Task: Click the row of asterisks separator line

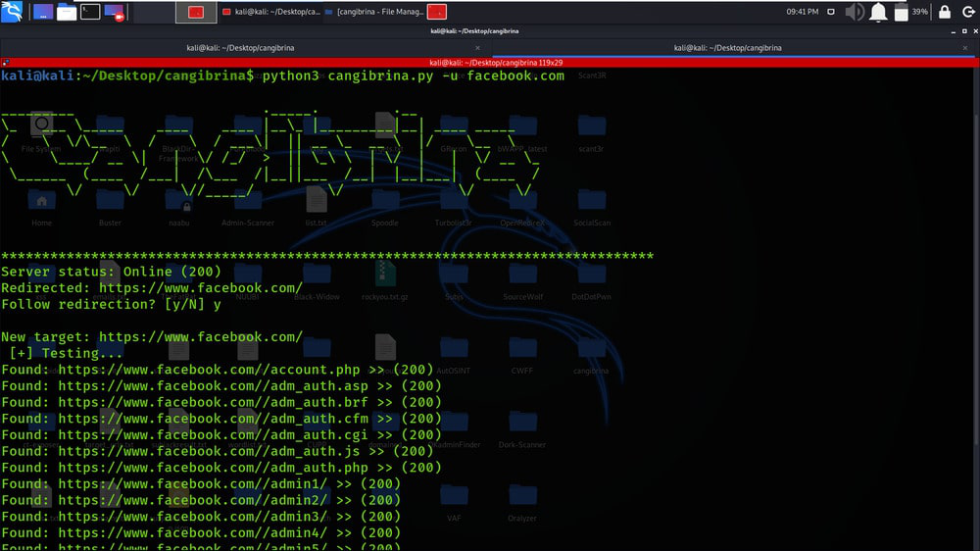Action: tap(327, 256)
